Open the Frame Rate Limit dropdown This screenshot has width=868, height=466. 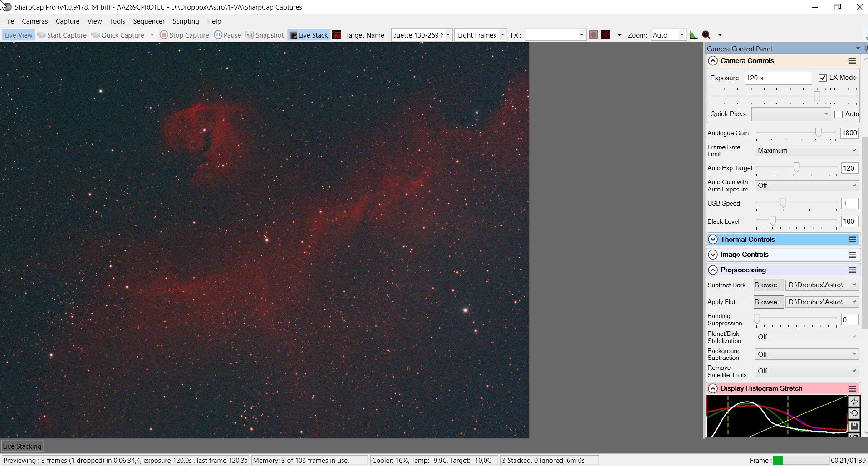click(x=806, y=151)
